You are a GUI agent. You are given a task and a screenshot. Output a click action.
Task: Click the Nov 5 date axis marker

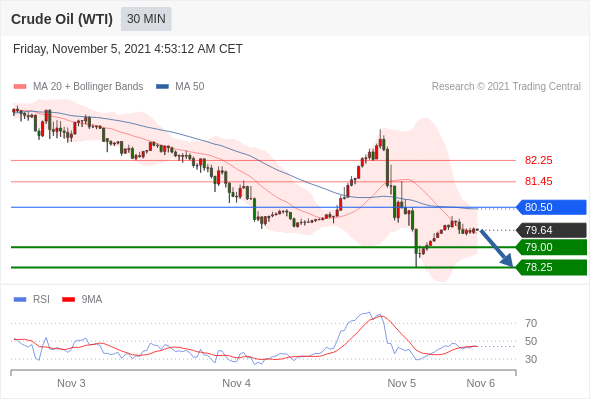pyautogui.click(x=401, y=383)
